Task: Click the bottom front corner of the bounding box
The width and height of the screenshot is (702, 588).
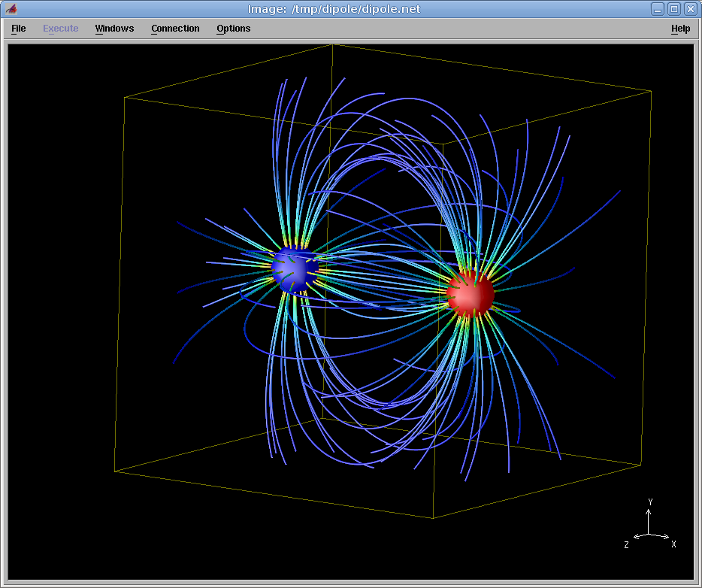Action: pyautogui.click(x=433, y=517)
